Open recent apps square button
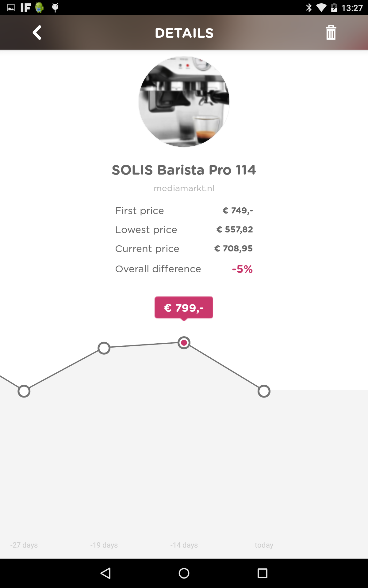This screenshot has height=588, width=368. [x=262, y=573]
